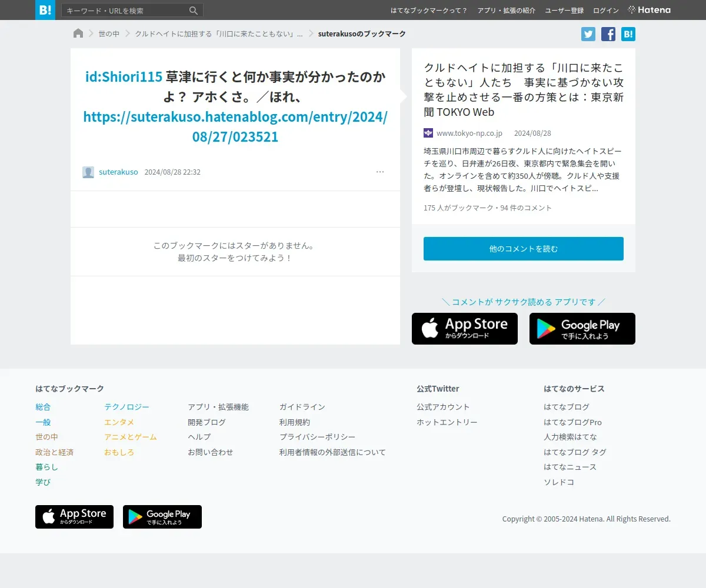Open footer プライバシーポリシー link
Screen dimensions: 706x588
click(317, 437)
